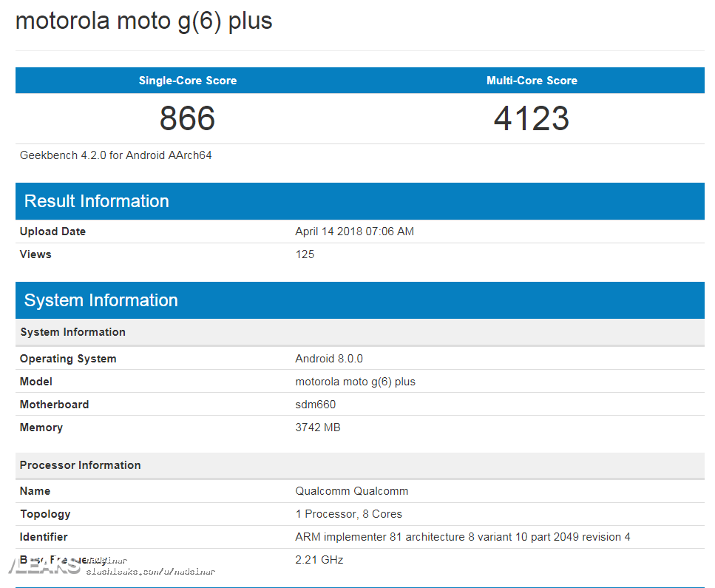The image size is (715, 588).
Task: Click the upload date April 14 2018
Action: coord(354,231)
